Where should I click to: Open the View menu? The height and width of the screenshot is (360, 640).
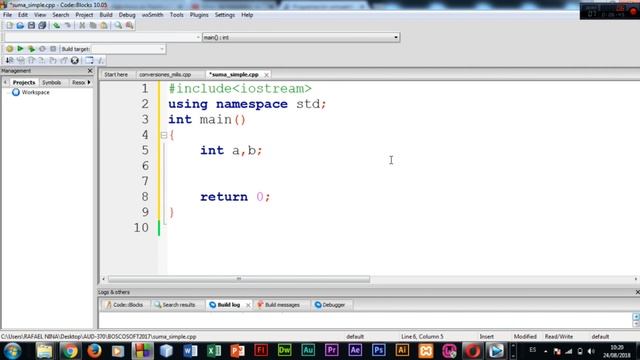click(40, 15)
